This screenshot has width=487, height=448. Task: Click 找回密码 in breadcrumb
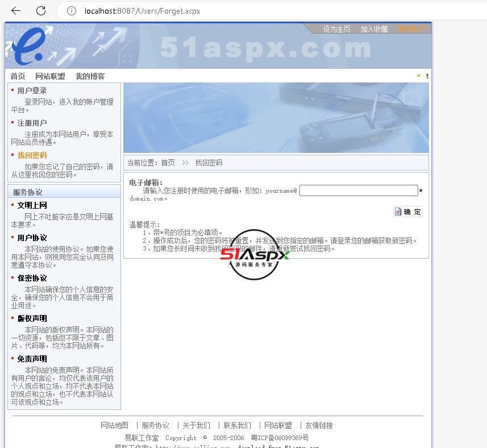209,163
